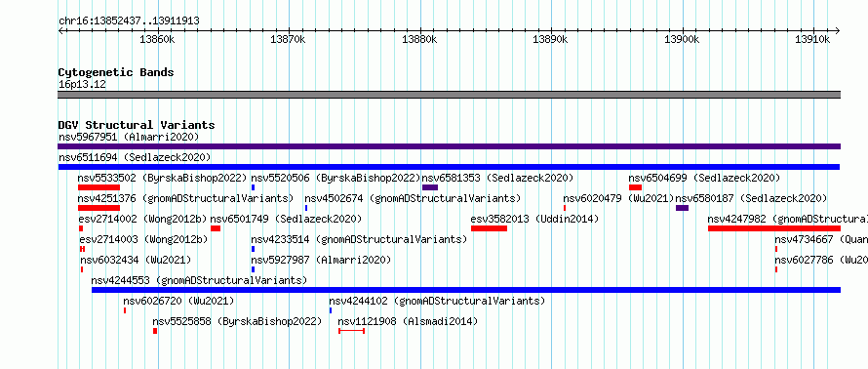
Task: Click esv2714002 (Wong2012b) label
Action: 142,219
